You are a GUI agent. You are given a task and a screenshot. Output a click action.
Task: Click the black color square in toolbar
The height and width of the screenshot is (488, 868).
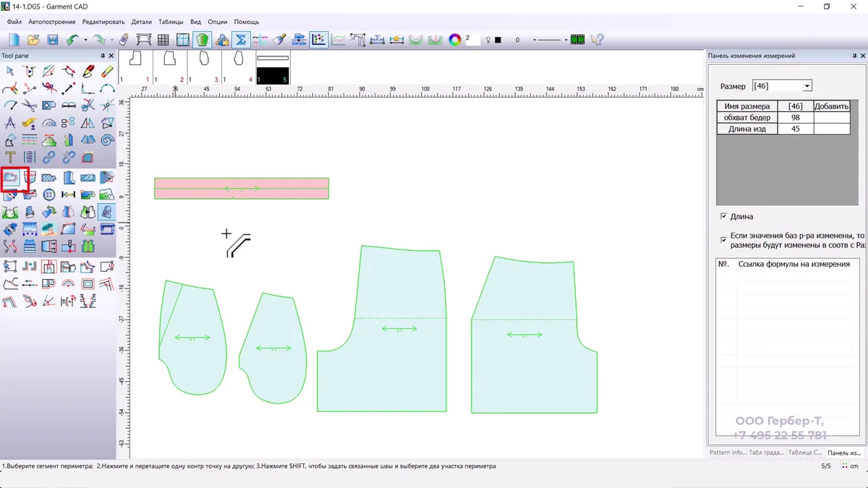(x=498, y=40)
